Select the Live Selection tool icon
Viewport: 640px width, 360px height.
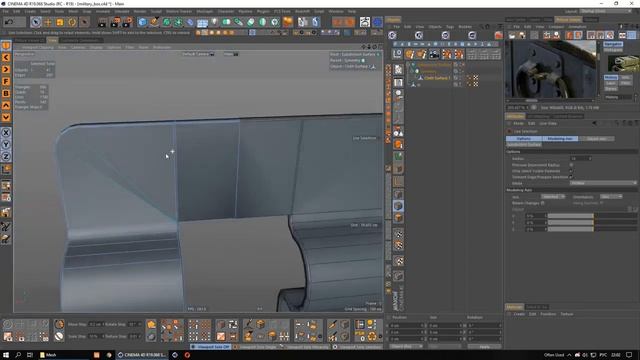(x=36, y=22)
